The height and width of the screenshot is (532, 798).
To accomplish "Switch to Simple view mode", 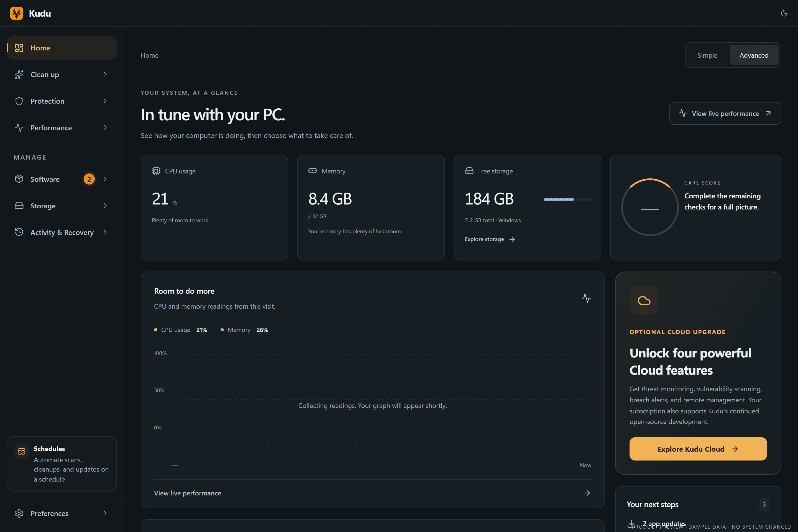I will click(707, 55).
